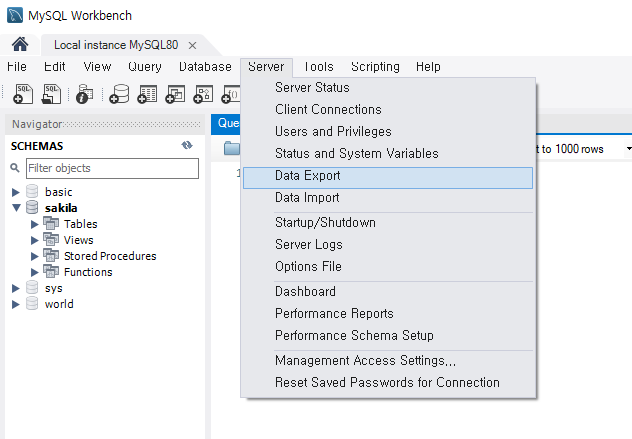Click the Filter objects input field
Viewport: 632px width, 439px height.
[x=112, y=168]
